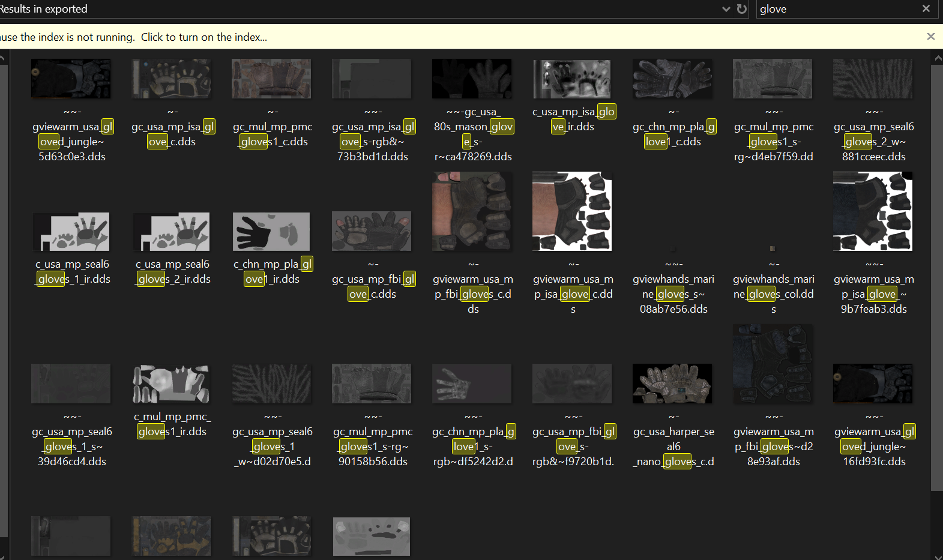
Task: Select gviewarm_usa_mp_isa_glove~9b7feab3.dds thumbnail
Action: [873, 211]
